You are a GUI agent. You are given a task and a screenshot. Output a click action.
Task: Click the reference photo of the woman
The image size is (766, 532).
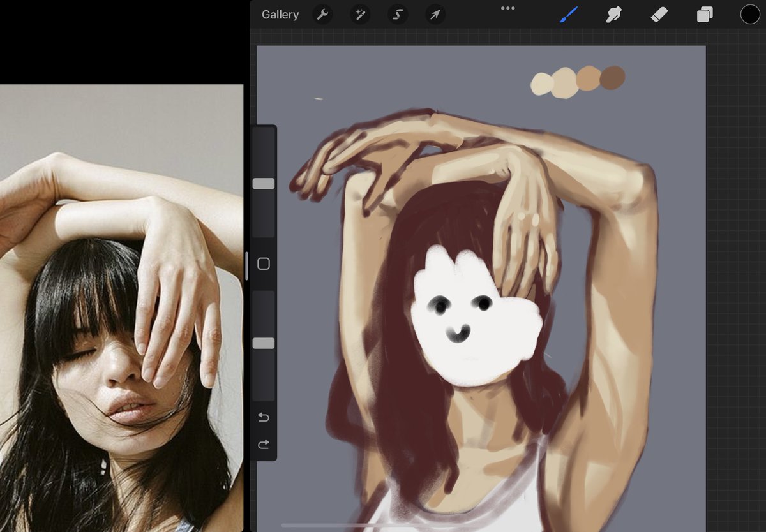[121, 308]
